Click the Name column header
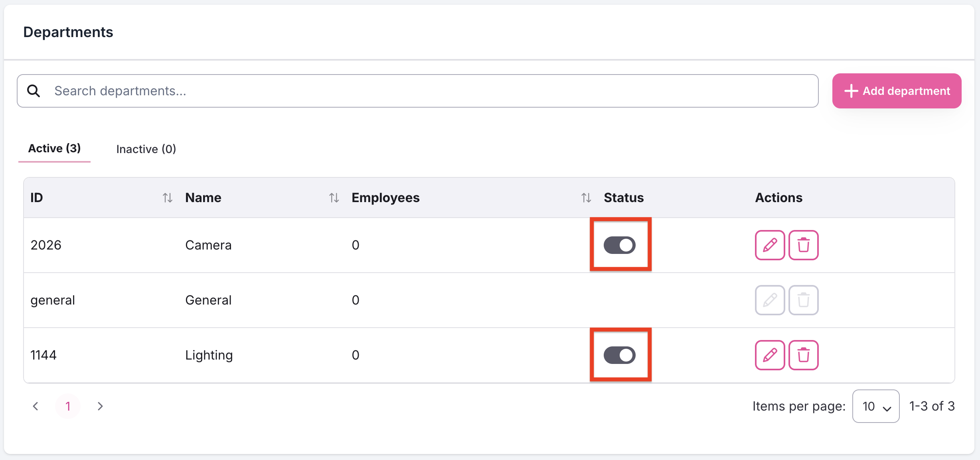The width and height of the screenshot is (980, 460). (203, 198)
